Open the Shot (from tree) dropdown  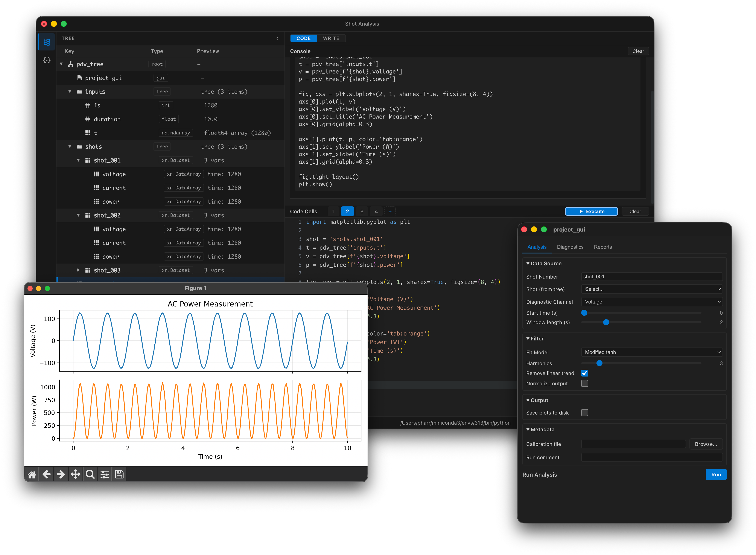[652, 289]
